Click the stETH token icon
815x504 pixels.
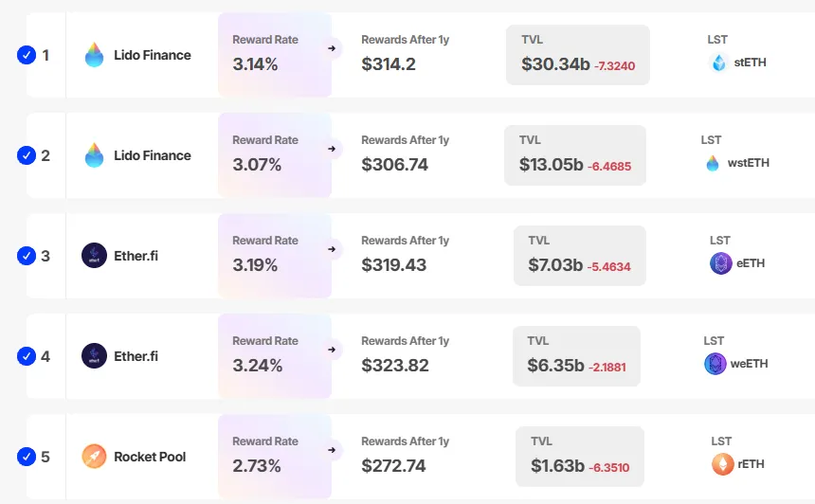click(x=718, y=63)
